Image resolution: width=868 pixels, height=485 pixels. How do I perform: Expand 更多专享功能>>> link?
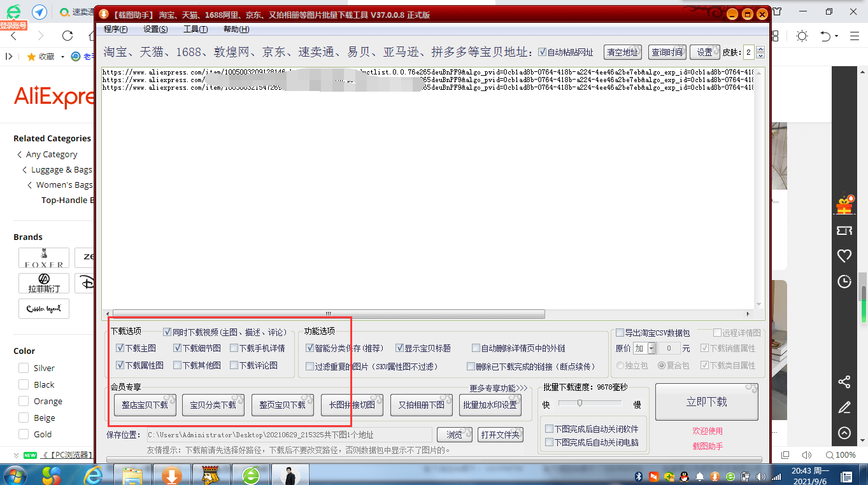click(499, 388)
